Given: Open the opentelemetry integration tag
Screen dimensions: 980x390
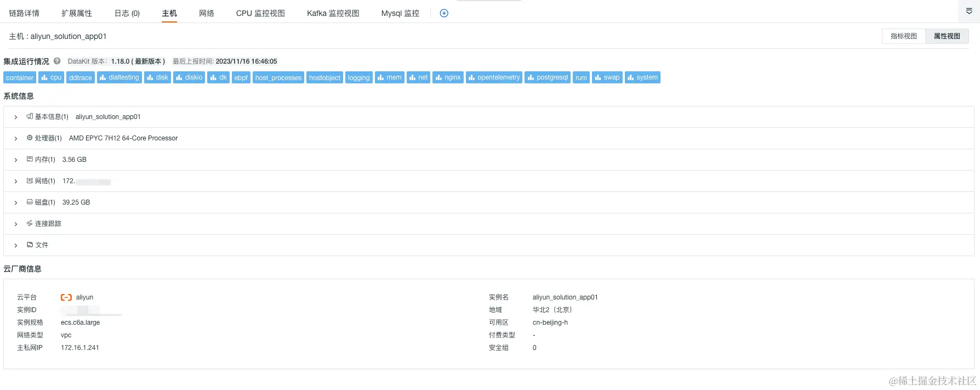Looking at the screenshot, I should coord(494,77).
